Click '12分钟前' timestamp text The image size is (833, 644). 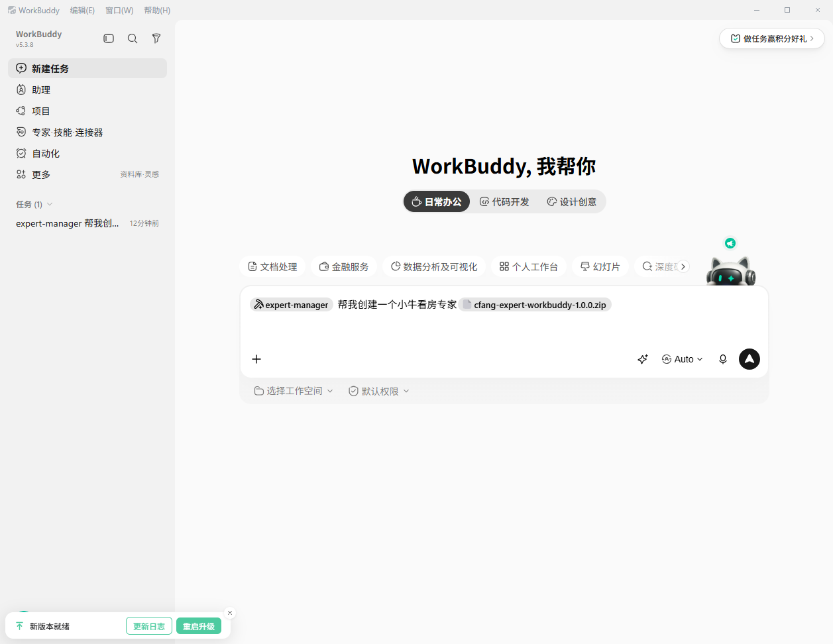coord(144,223)
